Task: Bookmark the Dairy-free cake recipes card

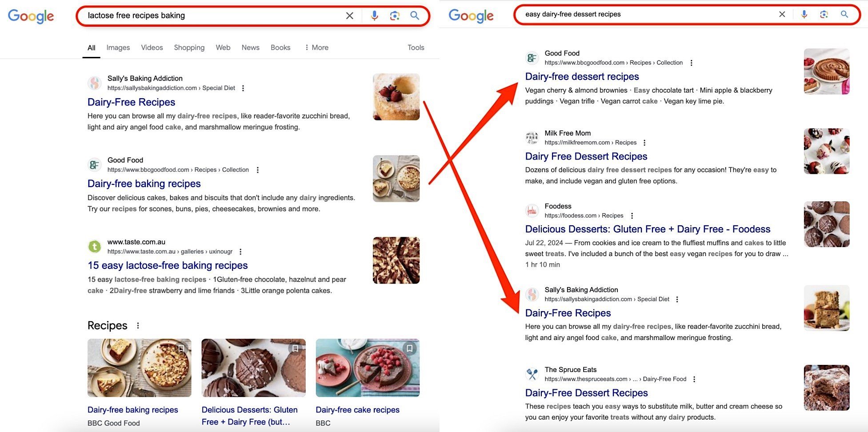Action: 410,348
